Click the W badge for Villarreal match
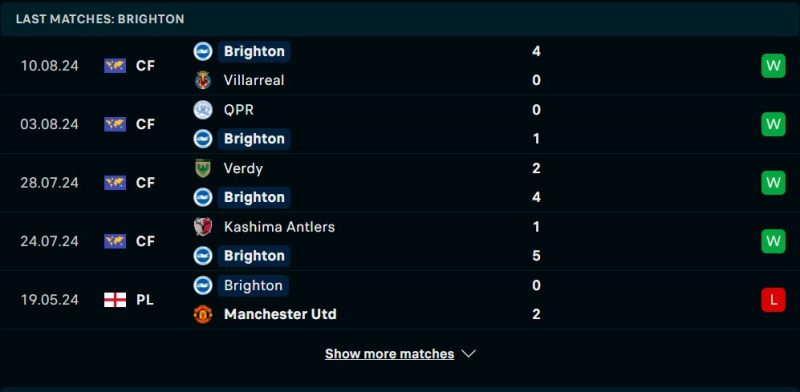Screen dimensions: 800x392 click(x=773, y=66)
